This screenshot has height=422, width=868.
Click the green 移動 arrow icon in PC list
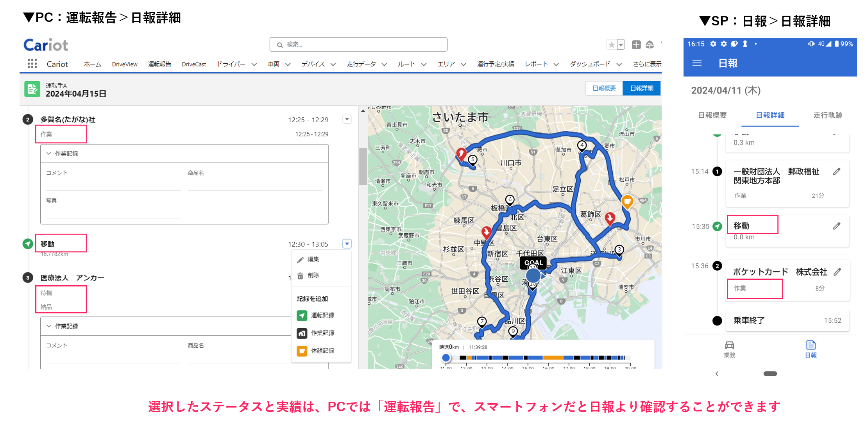click(x=28, y=244)
